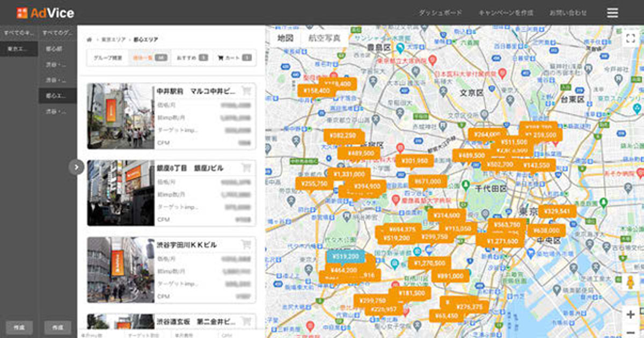Viewport: 644px width, 338px height.
Task: Click the 渋谷宇田川KKビル listing title
Action: pos(187,245)
